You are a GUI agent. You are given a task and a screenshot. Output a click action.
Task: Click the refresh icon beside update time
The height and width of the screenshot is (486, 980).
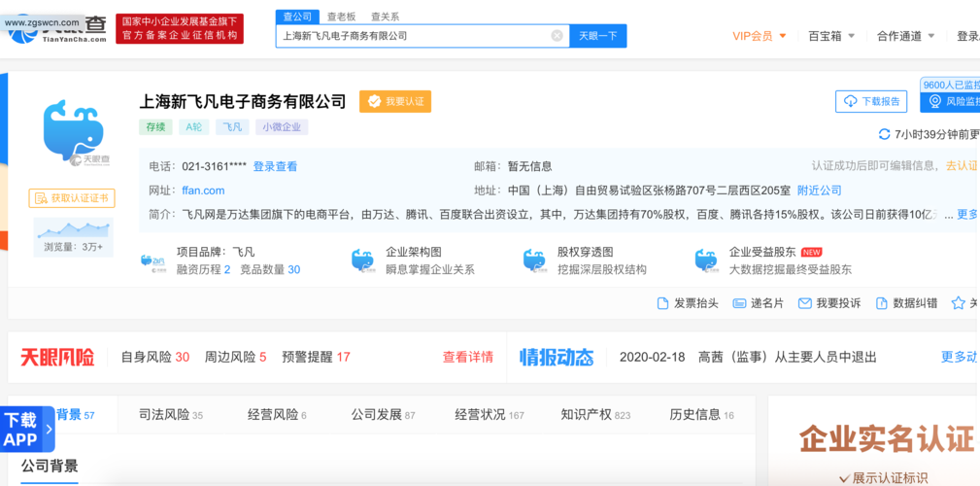tap(884, 134)
